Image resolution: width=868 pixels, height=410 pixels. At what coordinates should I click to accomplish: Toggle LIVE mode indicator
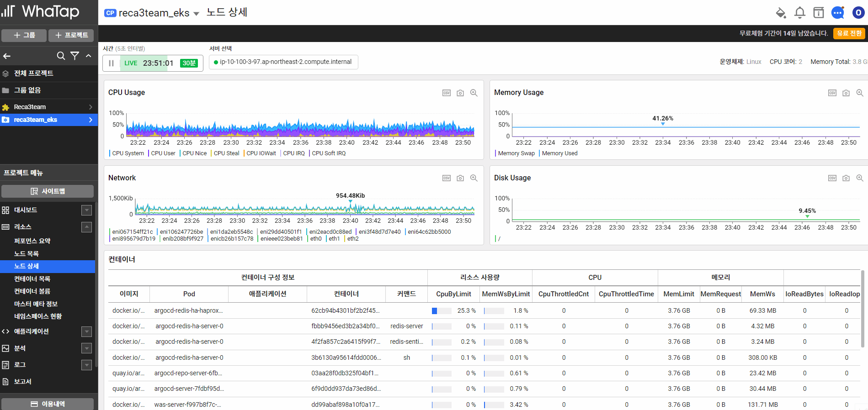coord(131,63)
